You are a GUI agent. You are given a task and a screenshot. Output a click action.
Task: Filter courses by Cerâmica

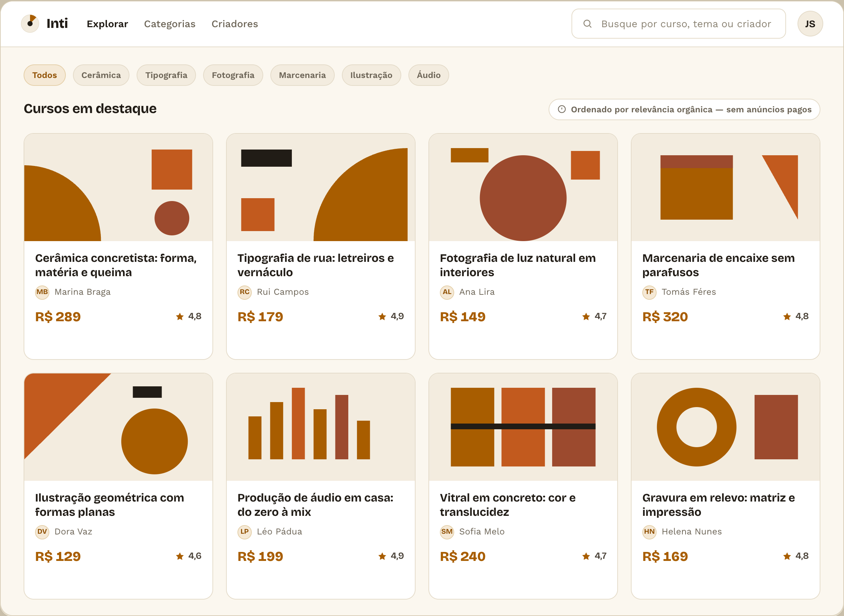101,75
